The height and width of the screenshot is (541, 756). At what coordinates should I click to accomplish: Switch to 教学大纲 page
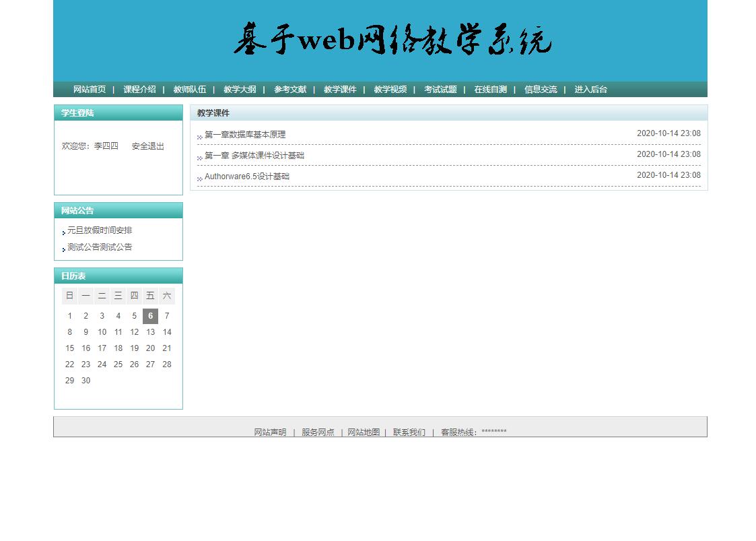pyautogui.click(x=240, y=88)
